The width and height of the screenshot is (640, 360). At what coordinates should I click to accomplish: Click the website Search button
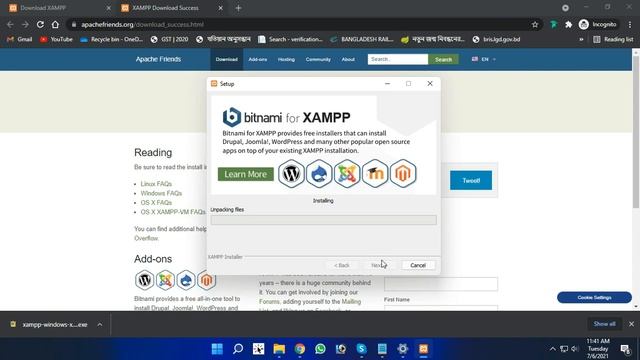[x=443, y=59]
